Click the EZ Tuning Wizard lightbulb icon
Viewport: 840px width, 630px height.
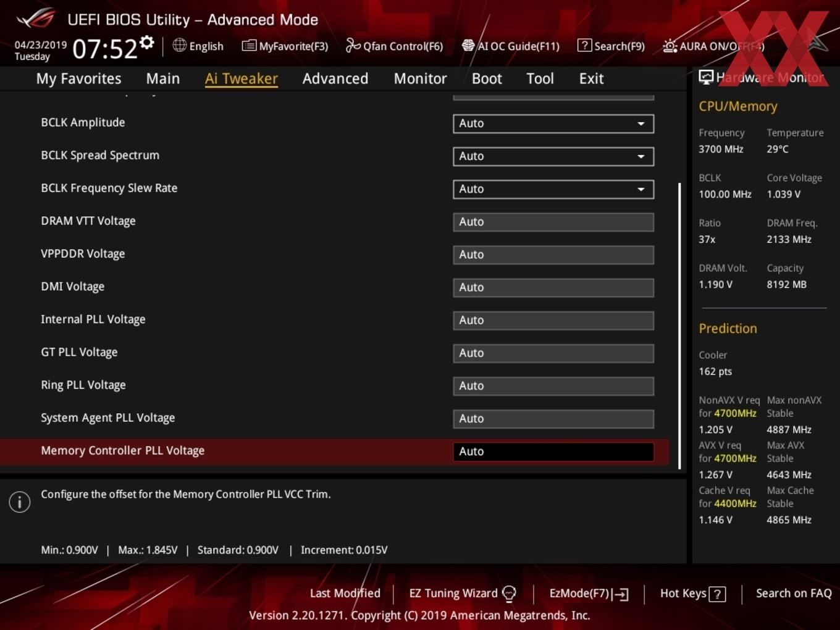point(509,594)
